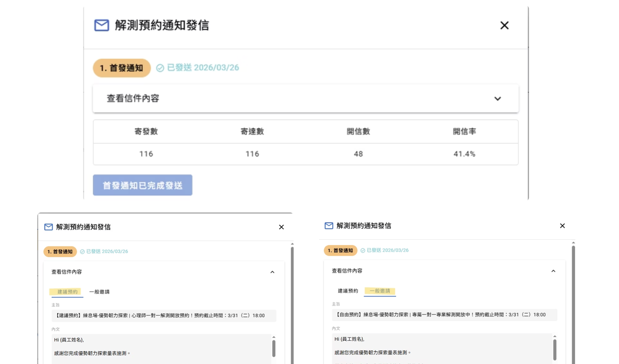Click the 1. 首發通知 badge in top dialog
This screenshot has width=619, height=364.
tap(122, 68)
